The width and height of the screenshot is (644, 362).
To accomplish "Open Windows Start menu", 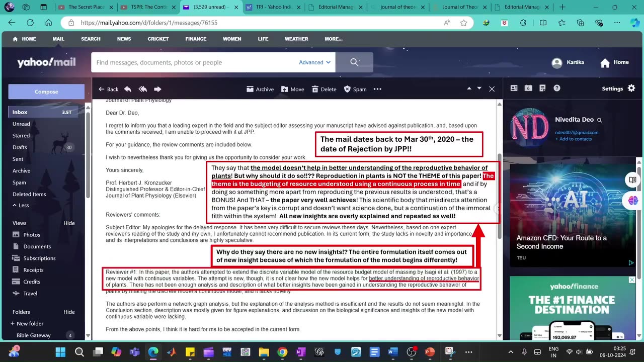I will point(60,352).
